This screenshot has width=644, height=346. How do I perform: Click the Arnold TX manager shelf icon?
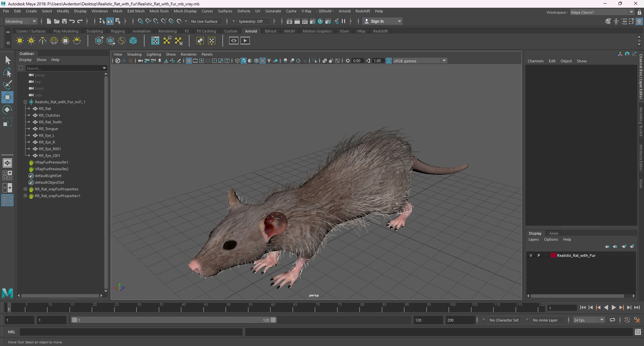tap(155, 41)
